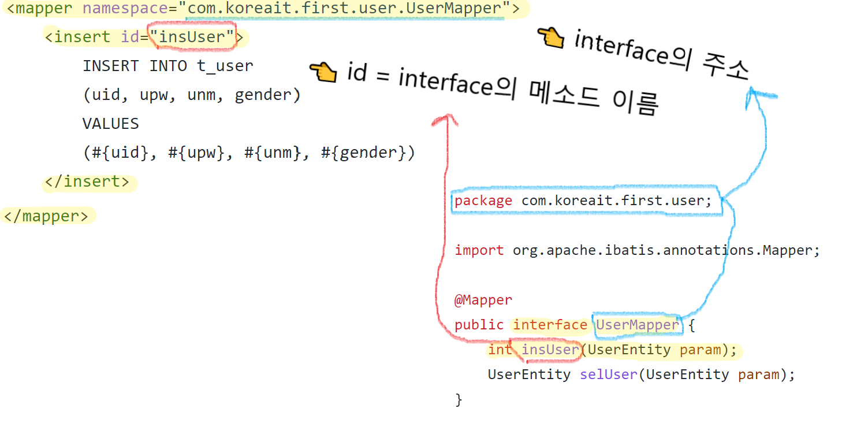The image size is (868, 434).
Task: Click the hand pointer icon before "id = interface의 메소드 이름"
Action: [322, 73]
